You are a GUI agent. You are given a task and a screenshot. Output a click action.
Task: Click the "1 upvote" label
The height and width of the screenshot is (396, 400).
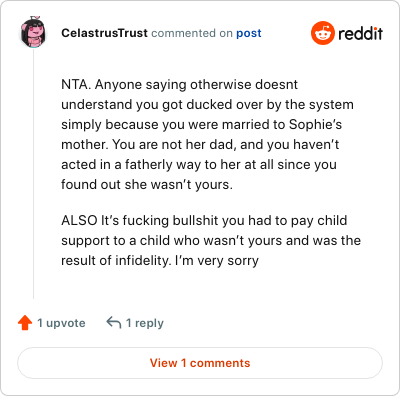(x=61, y=323)
